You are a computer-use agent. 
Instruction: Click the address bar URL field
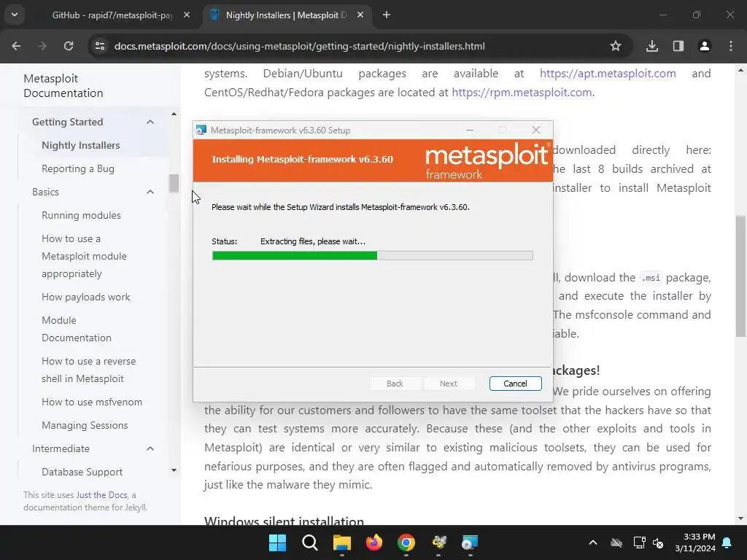(x=300, y=46)
